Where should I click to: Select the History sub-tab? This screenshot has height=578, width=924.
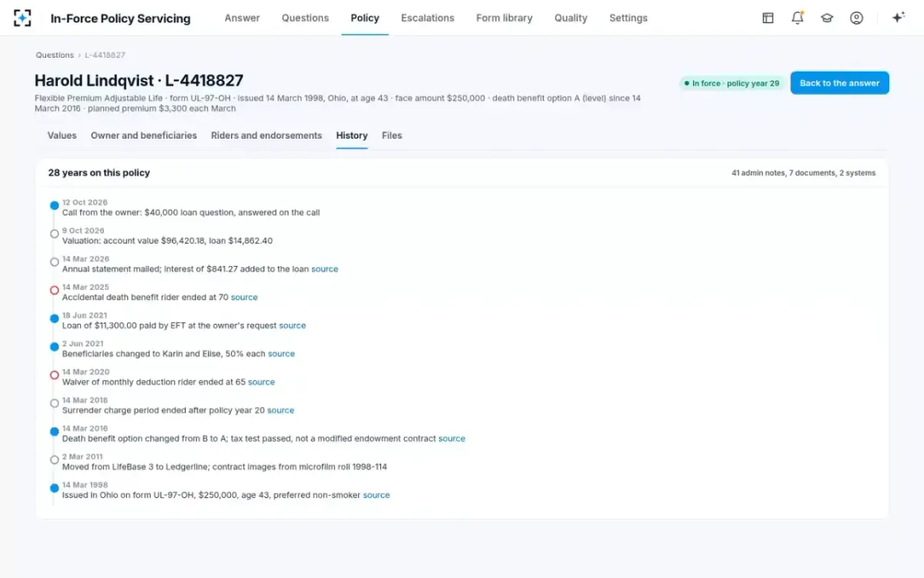pos(352,136)
